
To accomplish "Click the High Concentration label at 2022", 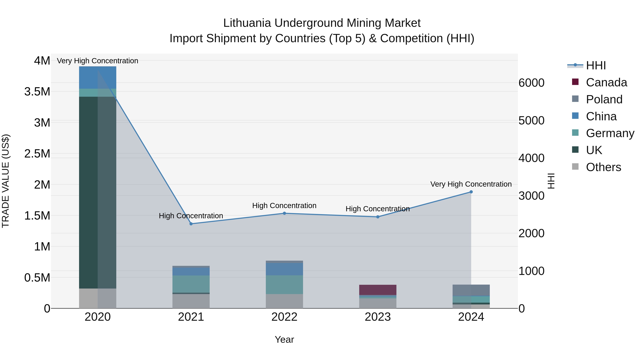I will pyautogui.click(x=284, y=205).
